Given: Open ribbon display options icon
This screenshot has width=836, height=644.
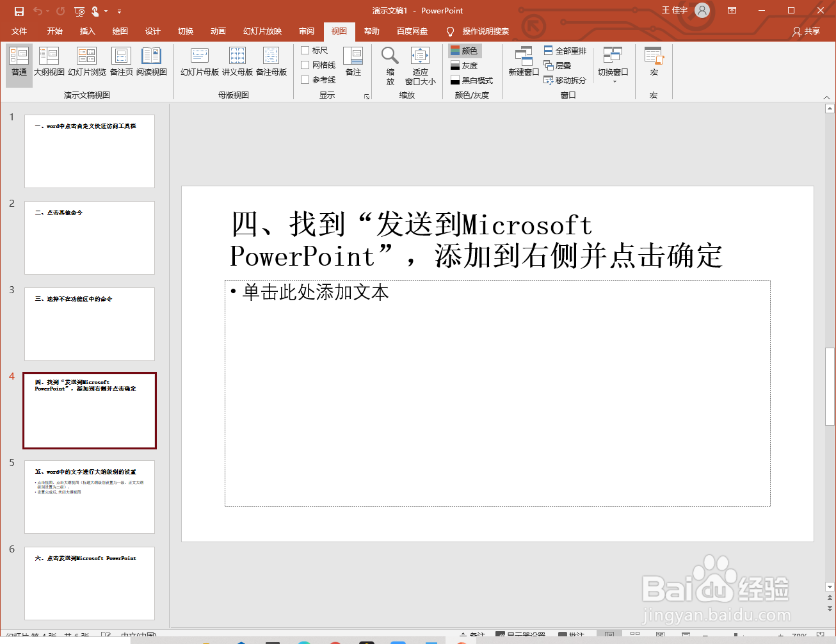Looking at the screenshot, I should (732, 10).
